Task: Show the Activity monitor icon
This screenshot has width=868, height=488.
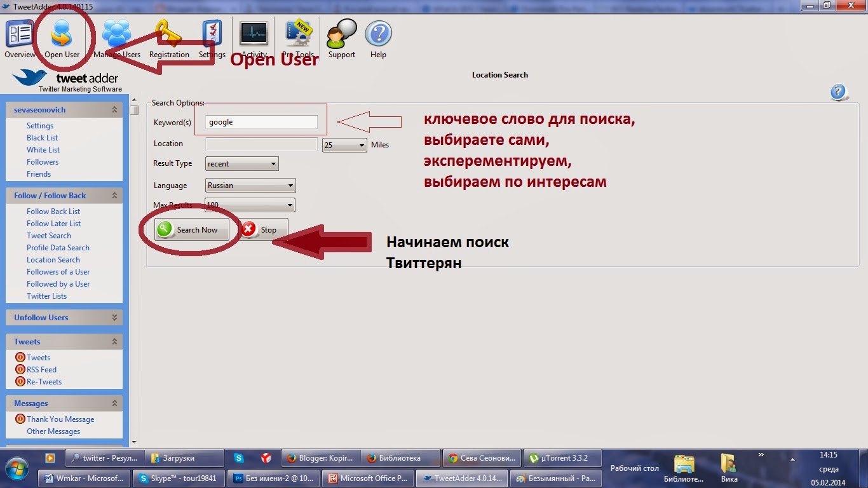Action: (x=254, y=39)
